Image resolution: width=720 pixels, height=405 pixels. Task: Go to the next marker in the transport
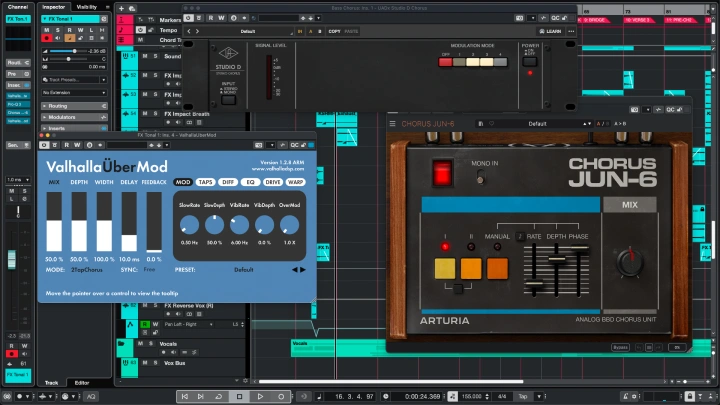pos(201,396)
